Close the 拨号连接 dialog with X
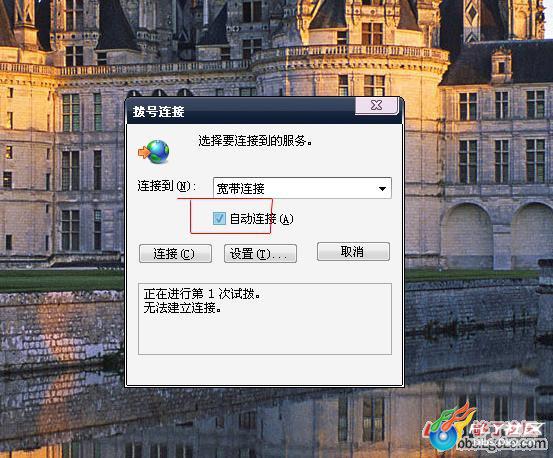This screenshot has width=553, height=458. pyautogui.click(x=376, y=105)
